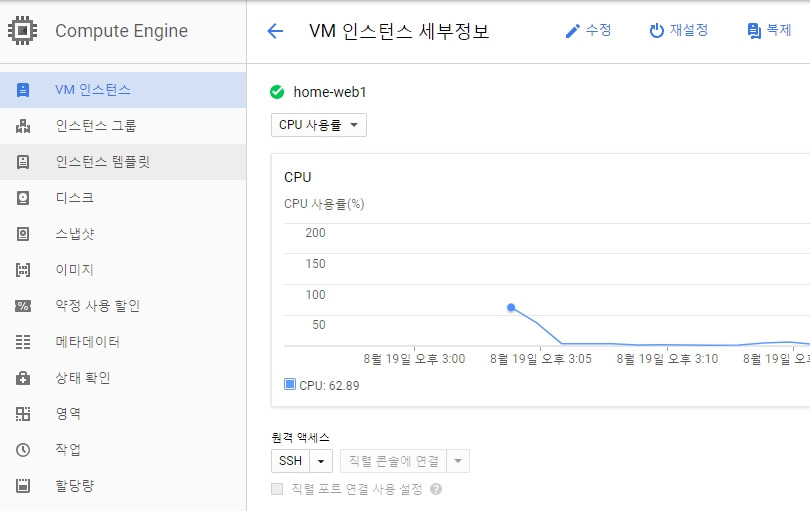Image resolution: width=810 pixels, height=511 pixels.
Task: Click the 인스턴스 템플릿 sidebar icon
Action: pyautogui.click(x=23, y=162)
